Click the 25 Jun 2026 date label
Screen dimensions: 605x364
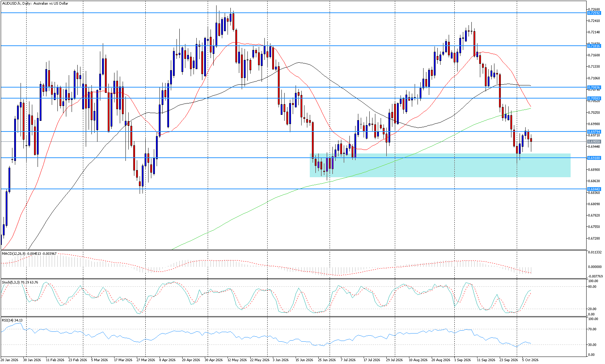pyautogui.click(x=327, y=360)
